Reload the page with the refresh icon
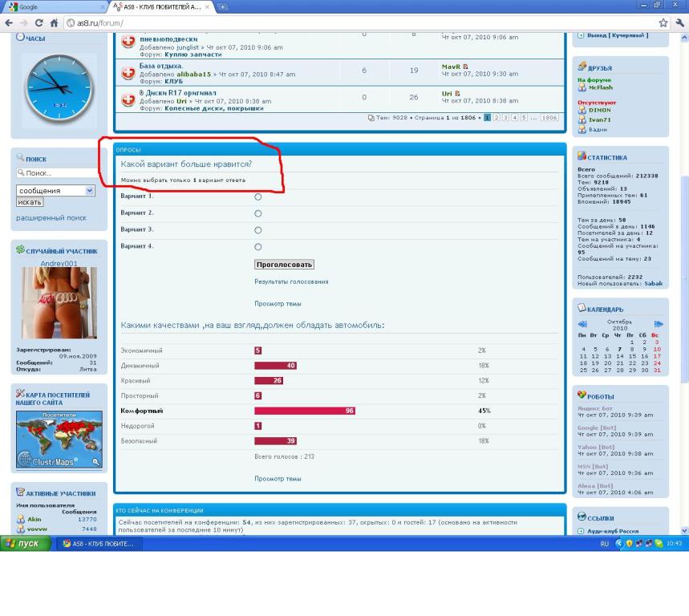The height and width of the screenshot is (616, 689). [38, 22]
